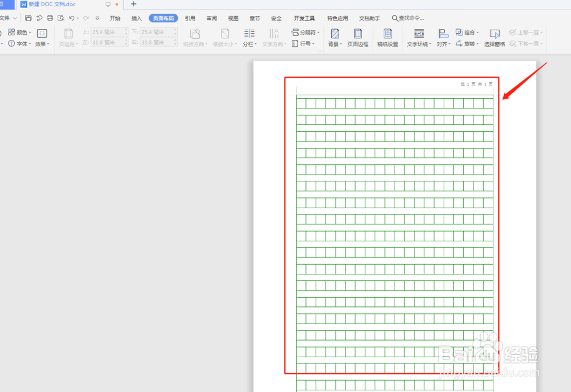The width and height of the screenshot is (571, 392).
Task: Click the 页边距 margins icon
Action: 68,34
